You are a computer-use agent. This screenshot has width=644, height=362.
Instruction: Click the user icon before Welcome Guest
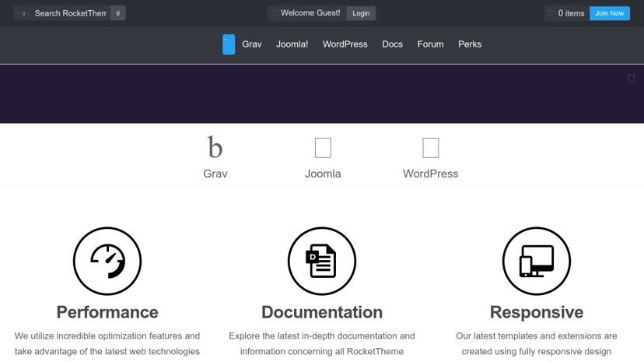tap(275, 13)
